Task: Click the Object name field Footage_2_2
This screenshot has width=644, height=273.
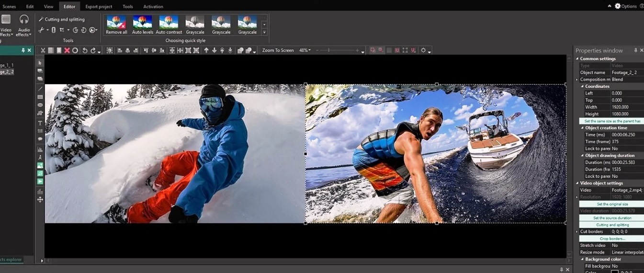Action: (627, 73)
